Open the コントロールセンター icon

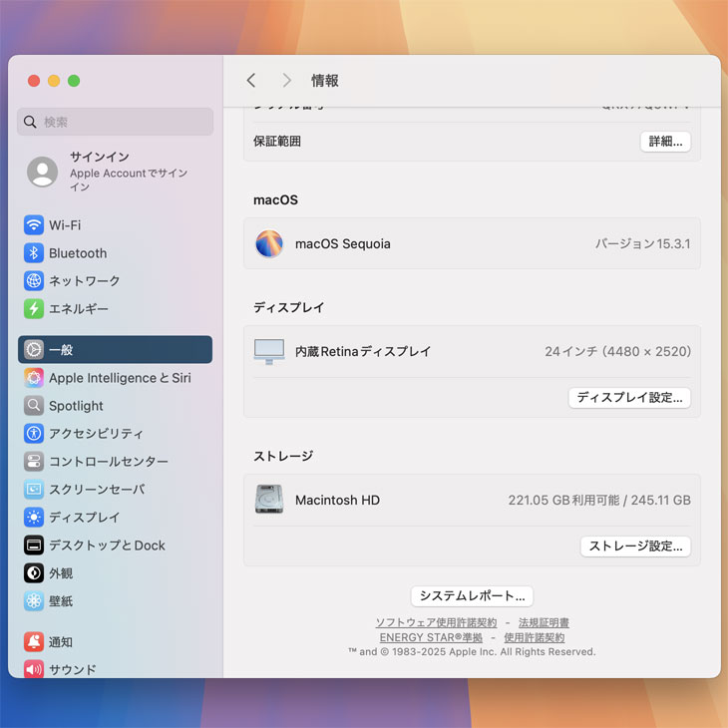click(34, 462)
